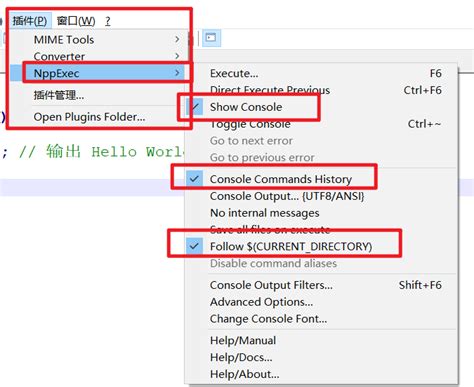This screenshot has width=474, height=387.
Task: Open Help/Manual
Action: (x=322, y=340)
